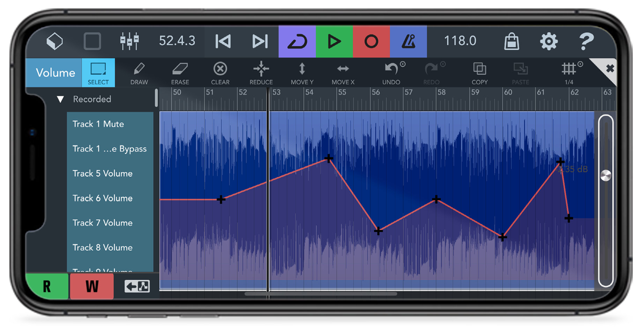The height and width of the screenshot is (330, 644).
Task: Open the 1/4 grid quantize setting
Action: point(570,73)
